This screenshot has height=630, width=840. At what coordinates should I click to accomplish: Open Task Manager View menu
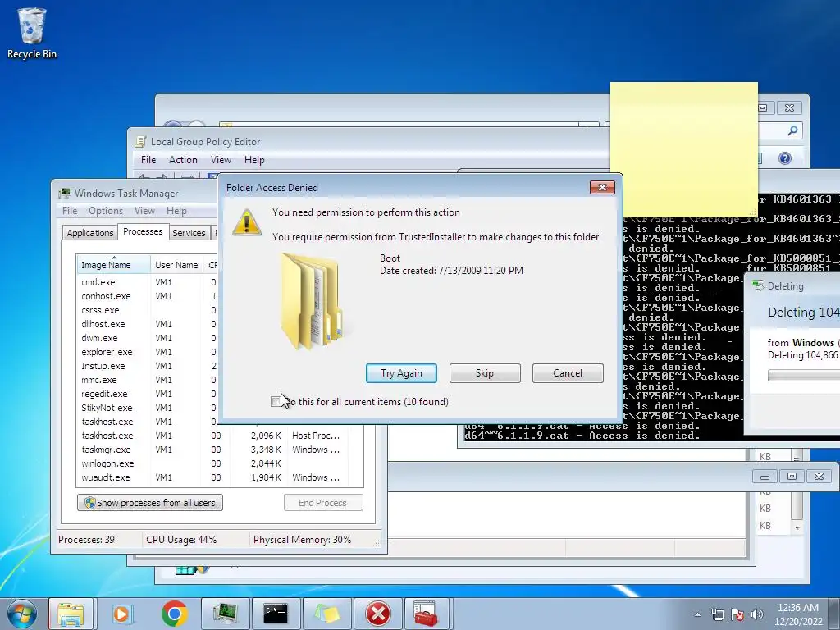[144, 211]
